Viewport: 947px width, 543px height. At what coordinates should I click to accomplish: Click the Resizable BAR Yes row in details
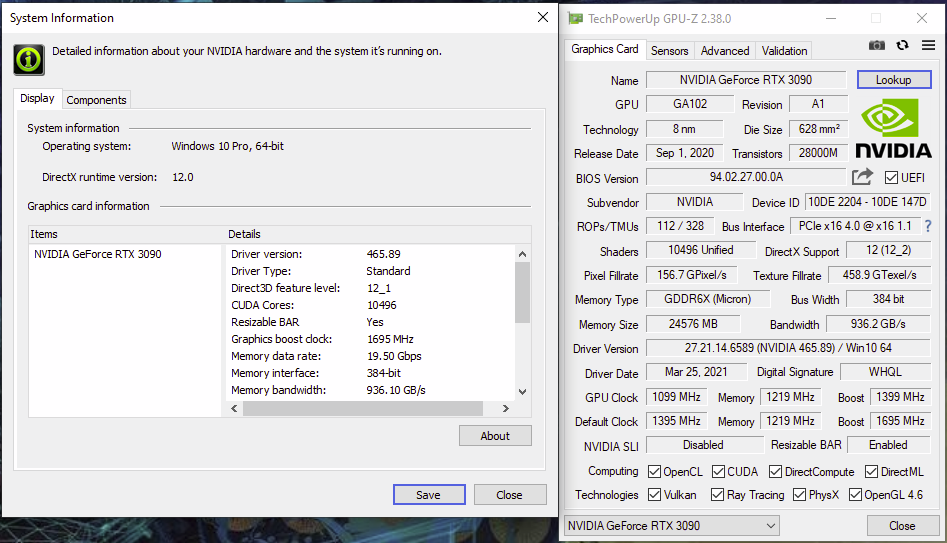coord(370,322)
